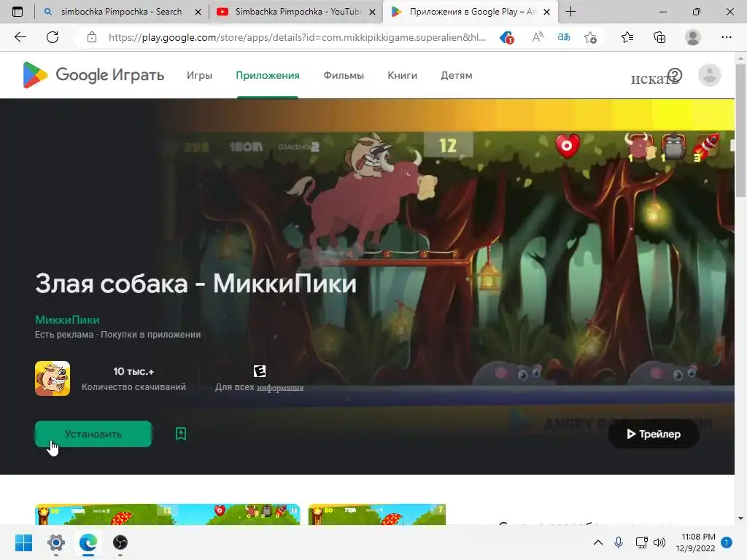Open the network tray icon
Viewport: 747px width, 560px height.
(x=641, y=542)
